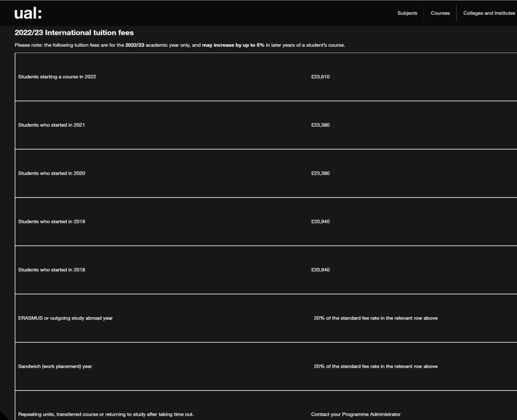Click the £23,610 fee value
The height and width of the screenshot is (420, 517).
pos(320,77)
